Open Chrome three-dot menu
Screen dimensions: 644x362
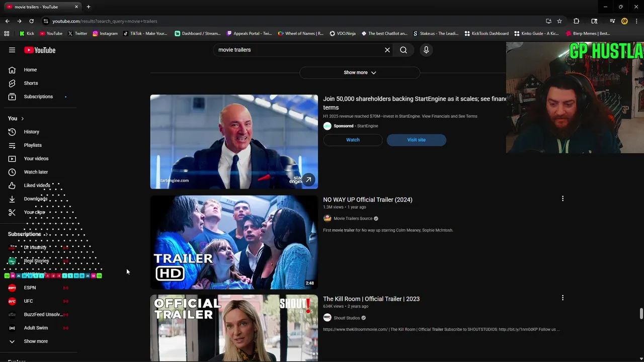[636, 21]
